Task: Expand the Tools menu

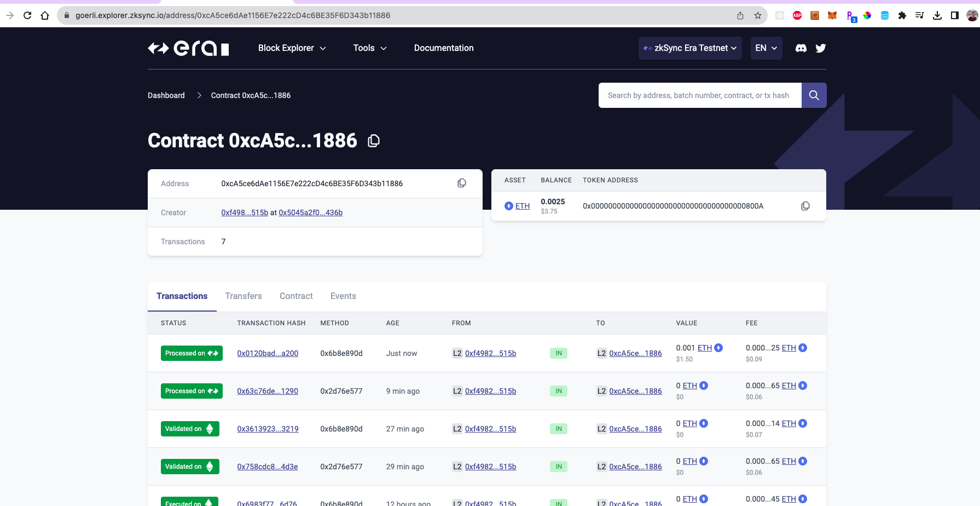Action: click(370, 48)
